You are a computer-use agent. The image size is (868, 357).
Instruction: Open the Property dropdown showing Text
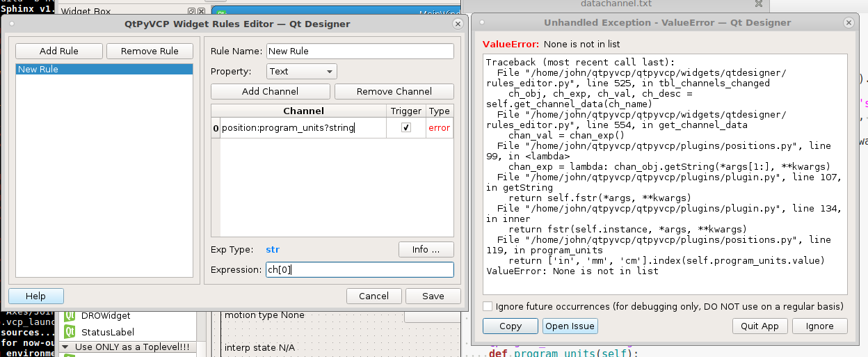click(302, 71)
